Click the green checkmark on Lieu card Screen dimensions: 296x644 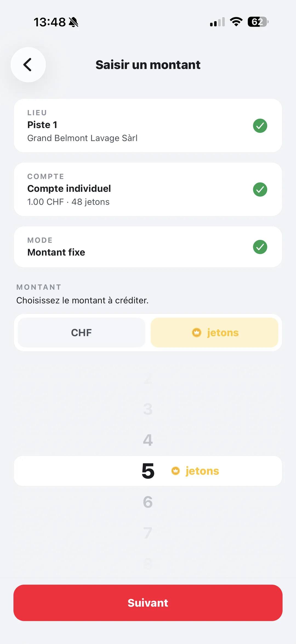point(260,126)
